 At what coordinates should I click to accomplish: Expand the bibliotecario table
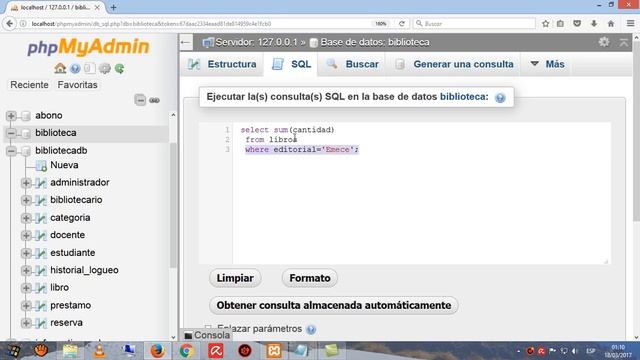click(x=26, y=200)
